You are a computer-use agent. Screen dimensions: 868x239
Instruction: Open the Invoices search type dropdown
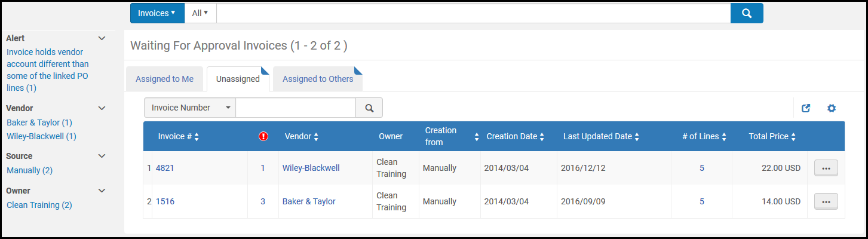click(157, 13)
